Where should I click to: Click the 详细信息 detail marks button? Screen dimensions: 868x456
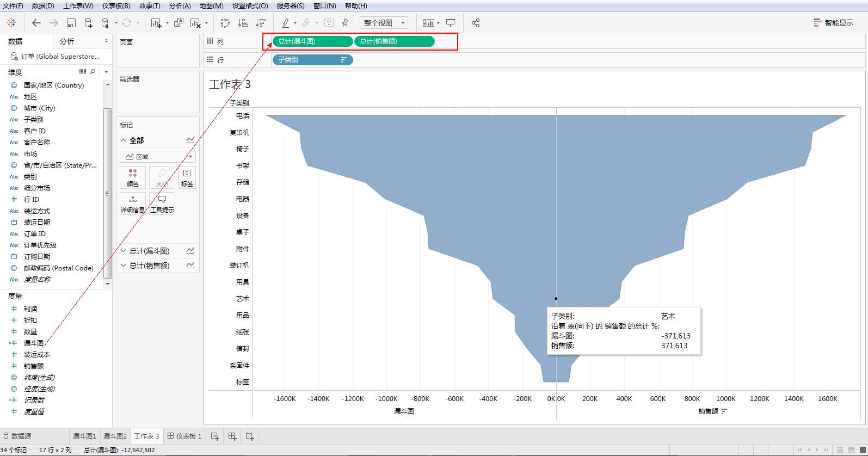(133, 204)
